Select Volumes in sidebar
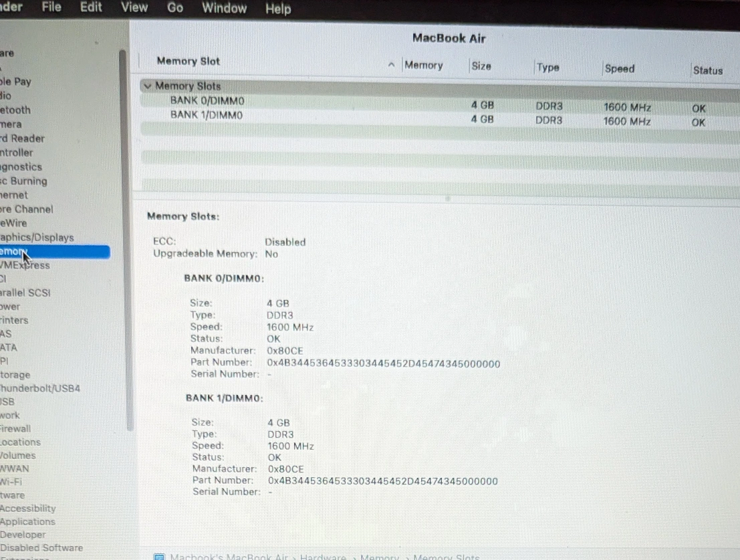 tap(18, 455)
